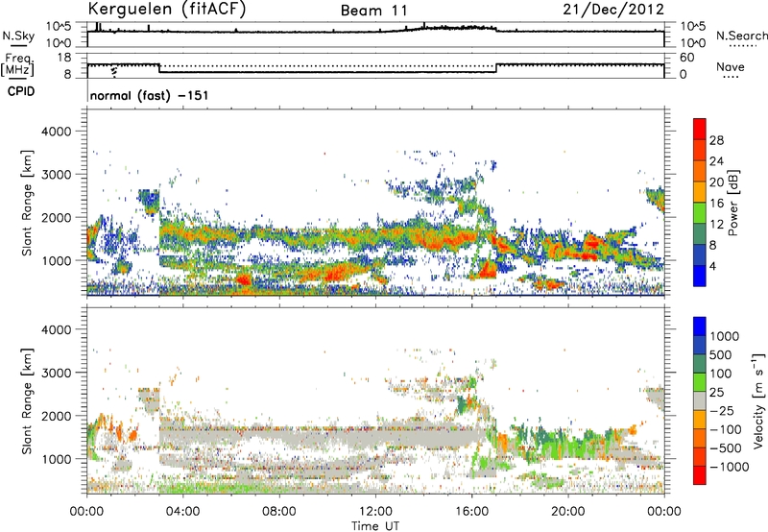Select the gray -25 to 25 Velocity color bar segment
Screen dimensions: 768x532
pos(700,400)
